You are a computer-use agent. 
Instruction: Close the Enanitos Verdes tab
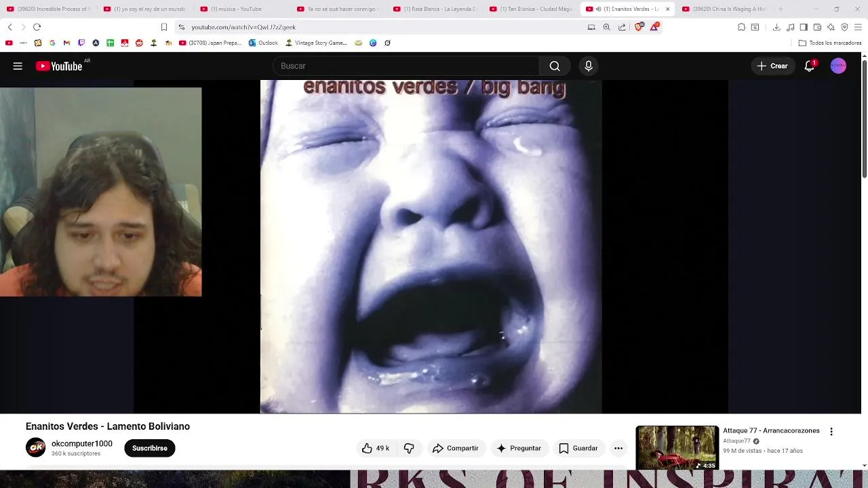pos(667,9)
